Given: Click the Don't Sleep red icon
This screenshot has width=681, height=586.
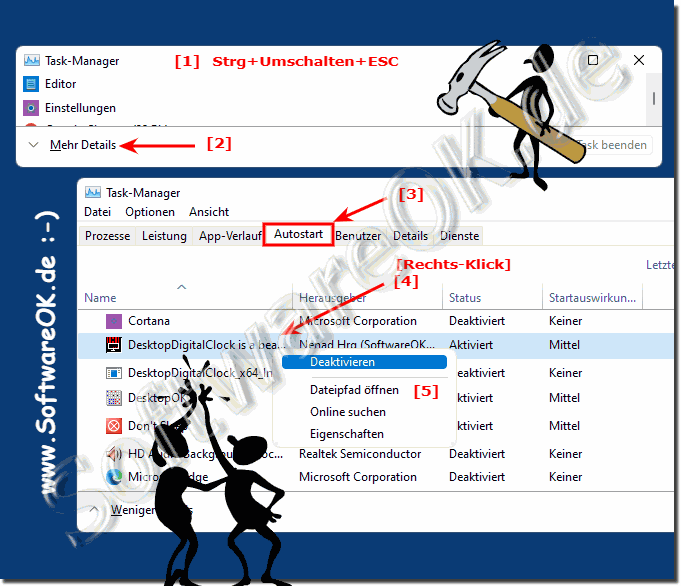Looking at the screenshot, I should 114,426.
